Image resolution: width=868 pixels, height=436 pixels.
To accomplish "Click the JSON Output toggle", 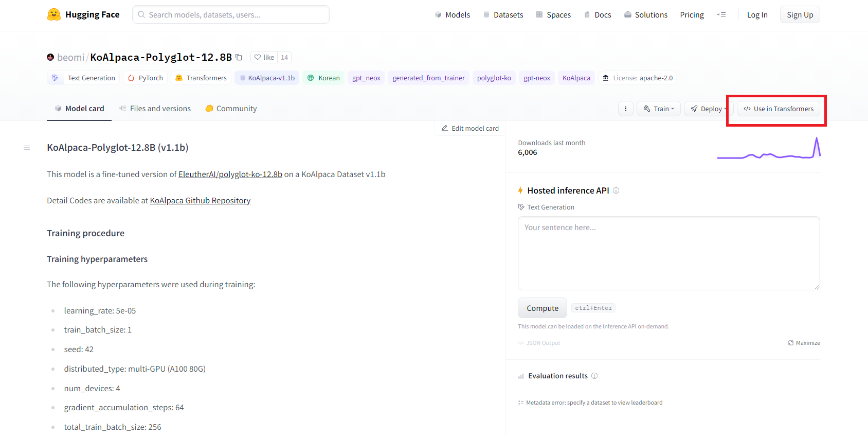I will [539, 343].
